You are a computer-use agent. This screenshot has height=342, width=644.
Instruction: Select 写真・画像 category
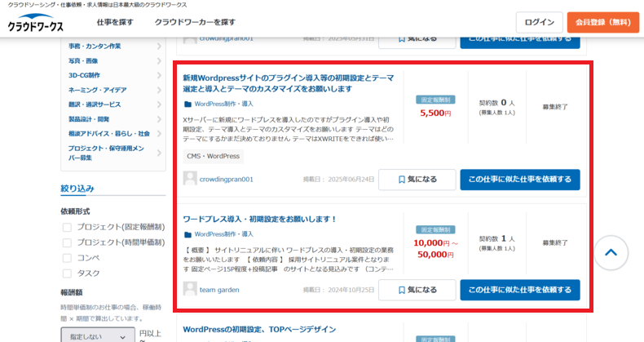[83, 61]
